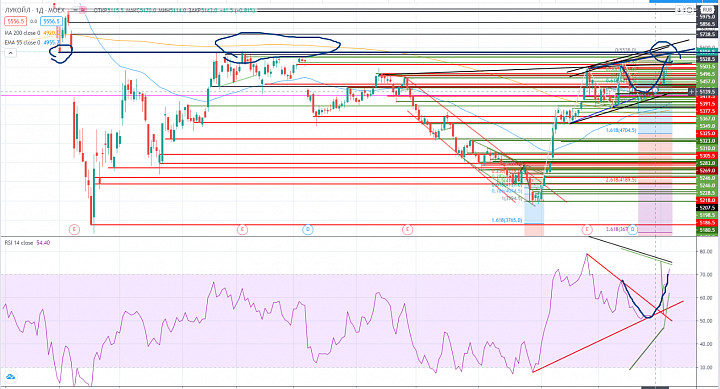The height and width of the screenshot is (389, 720).
Task: Click the RSI scale value 40.00
Action: click(706, 344)
